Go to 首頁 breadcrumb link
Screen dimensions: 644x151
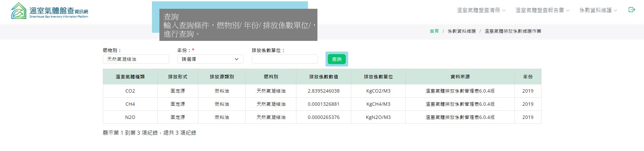tap(434, 31)
